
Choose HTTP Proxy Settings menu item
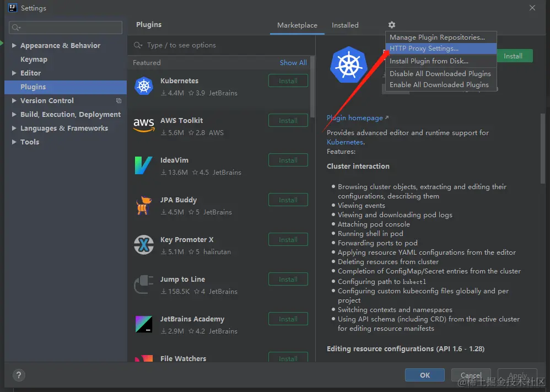tap(441, 49)
